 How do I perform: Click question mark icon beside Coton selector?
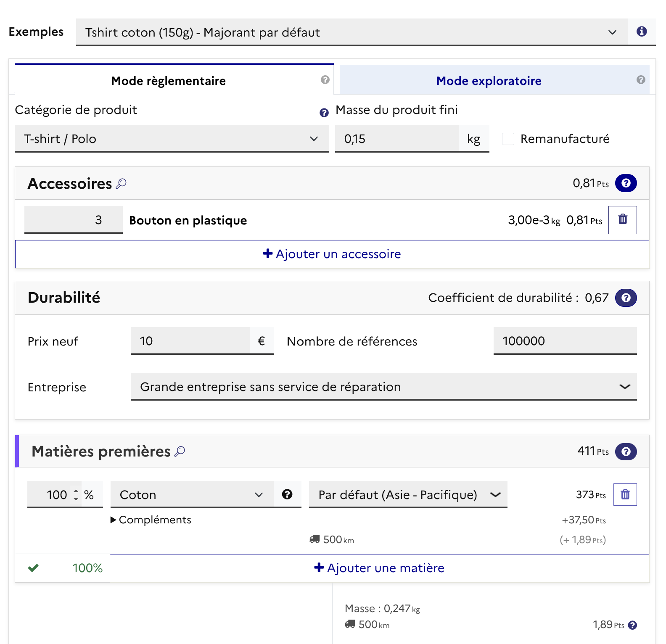point(287,494)
